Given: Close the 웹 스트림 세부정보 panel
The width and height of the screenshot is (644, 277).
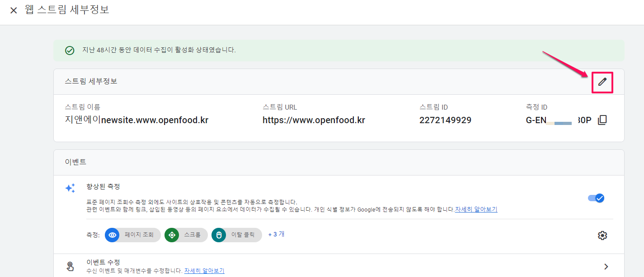Looking at the screenshot, I should click(x=13, y=9).
